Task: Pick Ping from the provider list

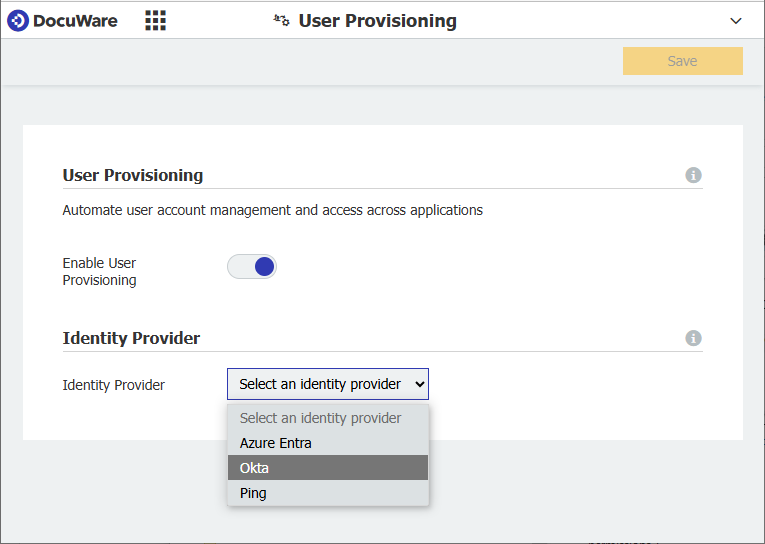Action: tap(254, 493)
